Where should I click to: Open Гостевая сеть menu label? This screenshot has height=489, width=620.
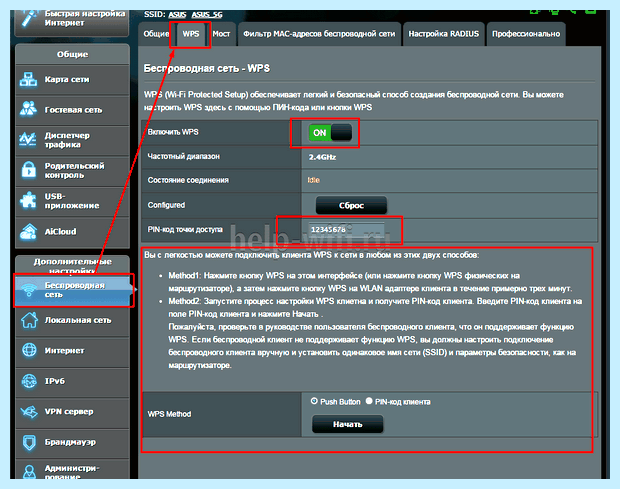(73, 110)
